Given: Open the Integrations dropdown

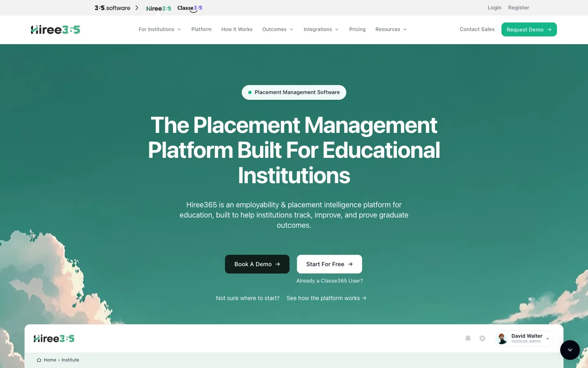Looking at the screenshot, I should [x=321, y=29].
